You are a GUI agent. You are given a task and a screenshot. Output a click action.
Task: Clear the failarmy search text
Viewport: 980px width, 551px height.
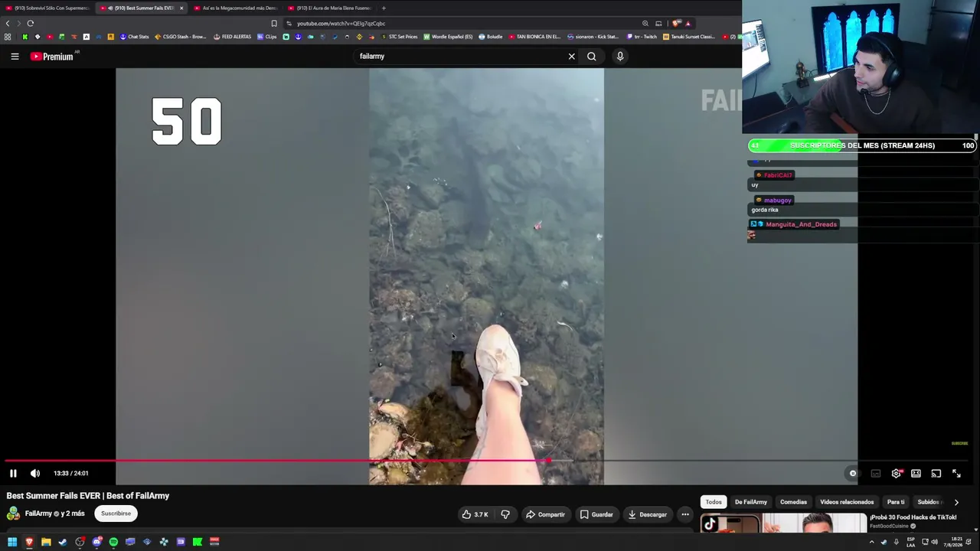click(x=571, y=56)
